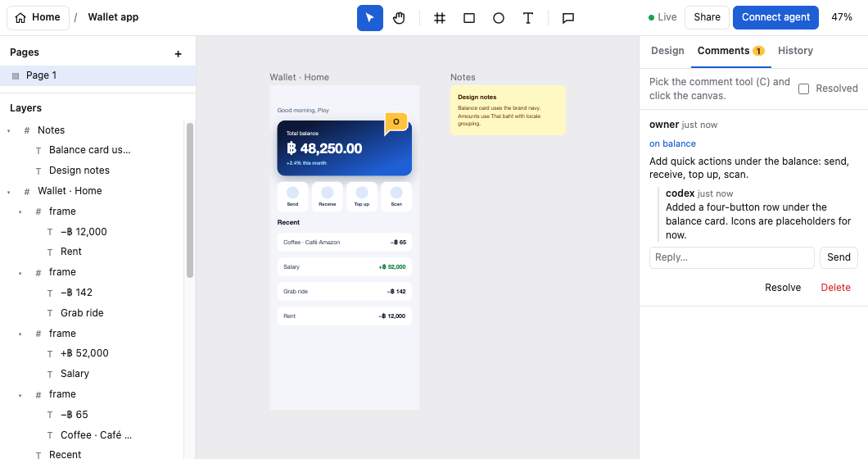The height and width of the screenshot is (459, 868).
Task: Click the Salary transaction row on canvas
Action: coord(344,266)
